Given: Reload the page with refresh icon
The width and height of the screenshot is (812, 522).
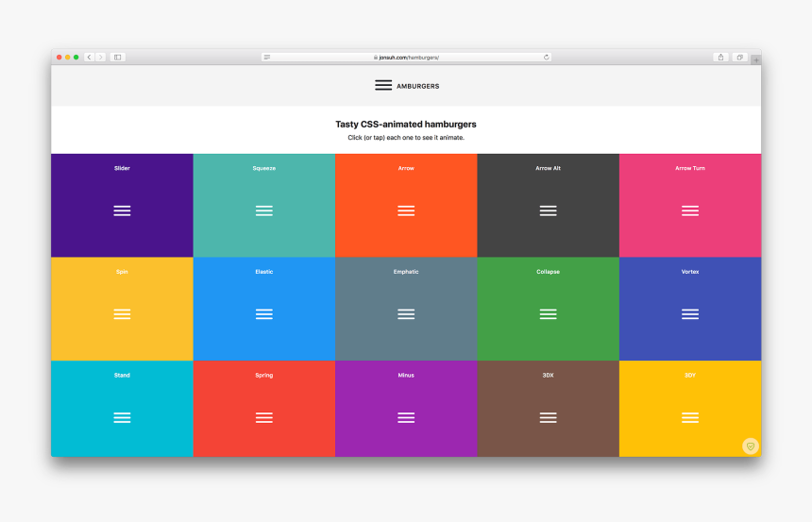Looking at the screenshot, I should click(x=546, y=57).
